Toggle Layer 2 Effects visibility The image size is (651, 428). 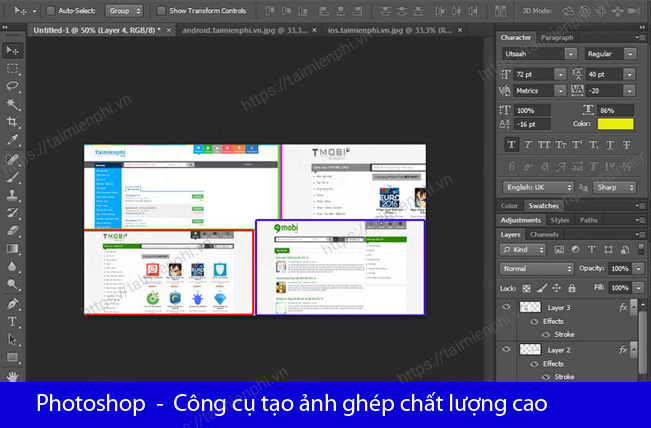534,364
